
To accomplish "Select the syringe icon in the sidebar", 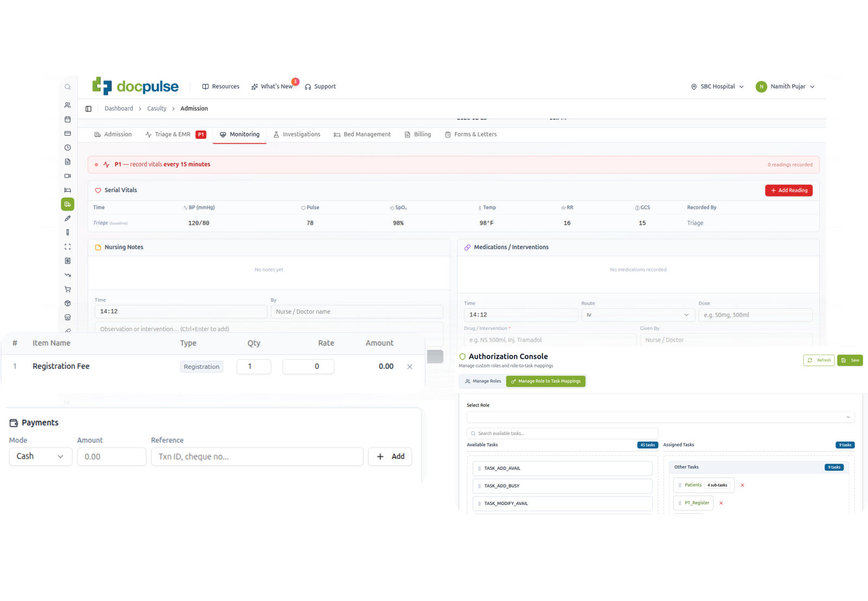I will 67,218.
